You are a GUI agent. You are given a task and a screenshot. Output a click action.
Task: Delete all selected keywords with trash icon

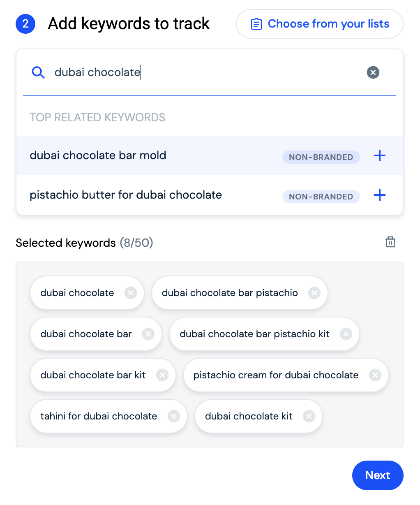tap(390, 242)
